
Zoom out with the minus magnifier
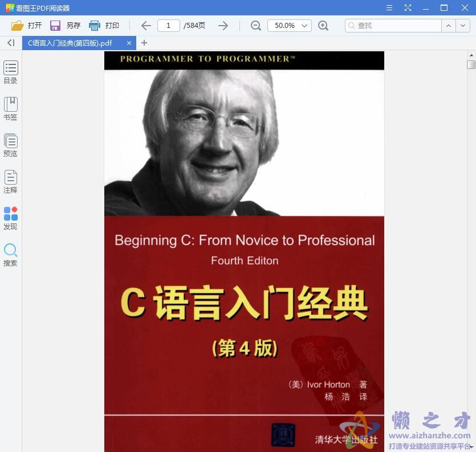255,26
